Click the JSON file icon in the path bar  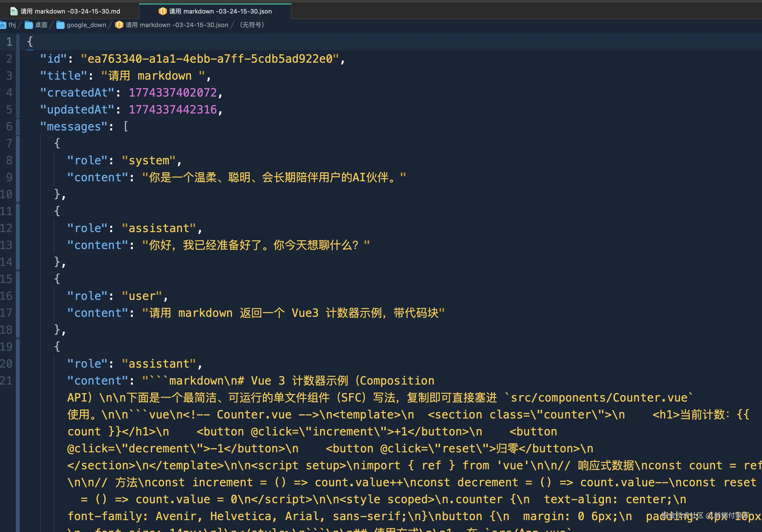click(119, 25)
